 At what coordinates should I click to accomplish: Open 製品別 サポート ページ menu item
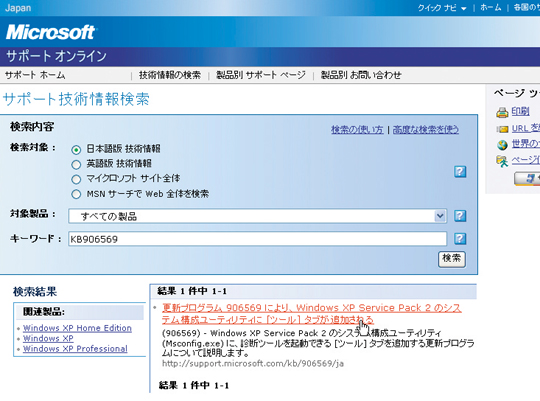(x=261, y=75)
